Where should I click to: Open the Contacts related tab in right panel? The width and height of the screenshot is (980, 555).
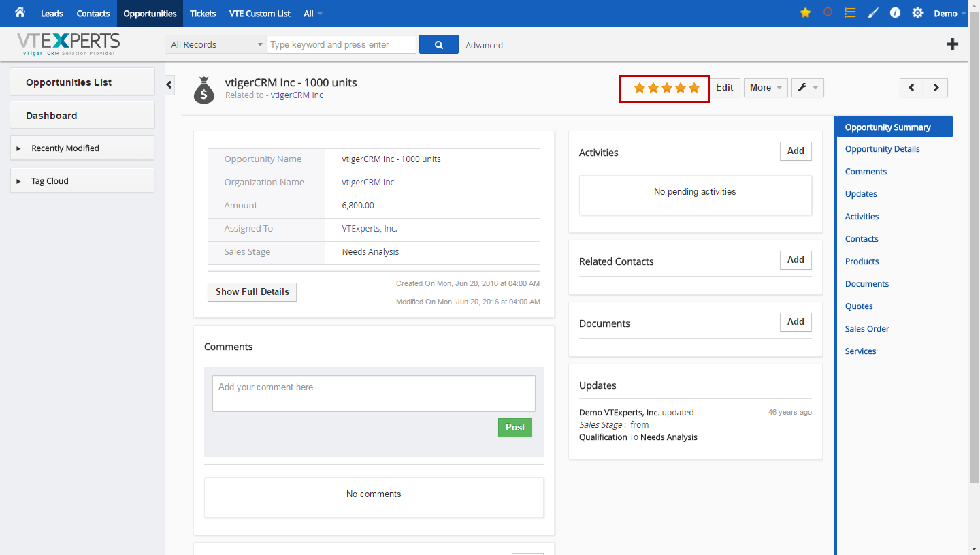[862, 239]
